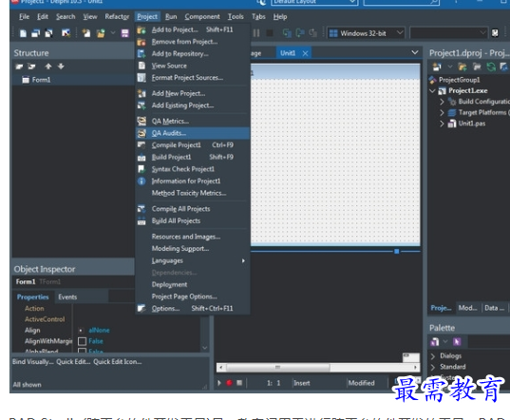Viewport: 510px width, 420px height.
Task: Open the empty combo box next to platform selector
Action: (483, 33)
